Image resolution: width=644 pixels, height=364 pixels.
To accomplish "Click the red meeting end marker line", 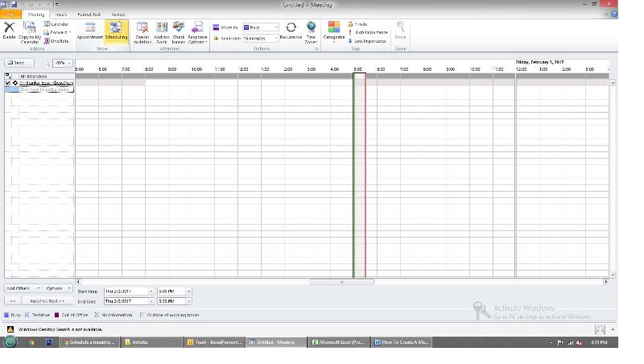I will pyautogui.click(x=365, y=176).
